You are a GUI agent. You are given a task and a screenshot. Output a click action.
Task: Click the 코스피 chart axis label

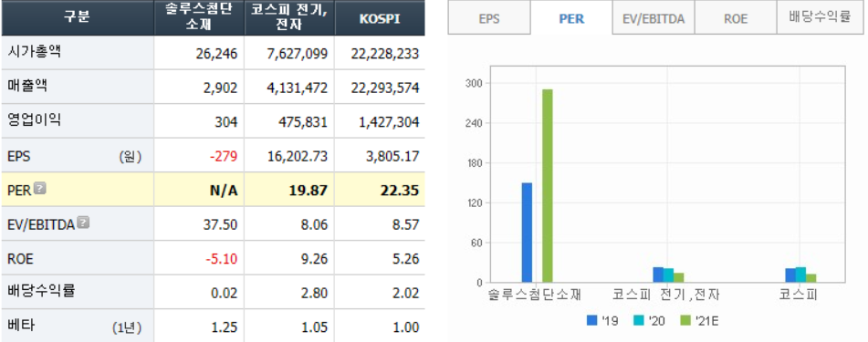point(798,295)
